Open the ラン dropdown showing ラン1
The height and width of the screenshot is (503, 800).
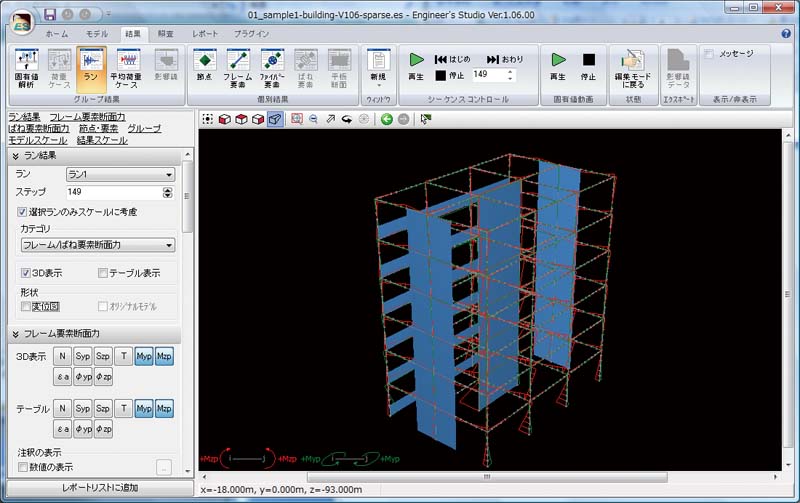click(114, 174)
